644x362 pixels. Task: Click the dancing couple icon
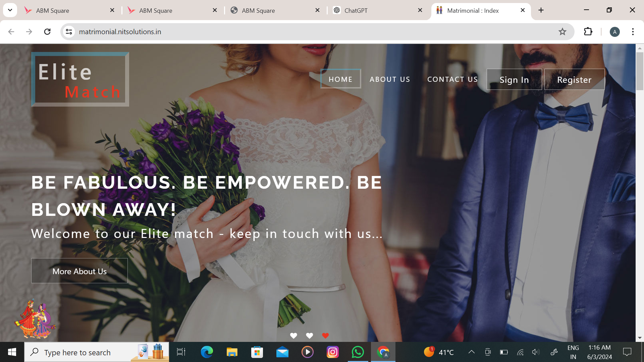point(35,319)
